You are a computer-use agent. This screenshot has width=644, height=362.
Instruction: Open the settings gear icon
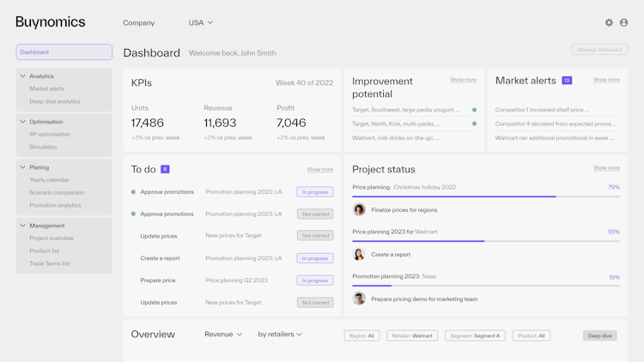pyautogui.click(x=609, y=22)
